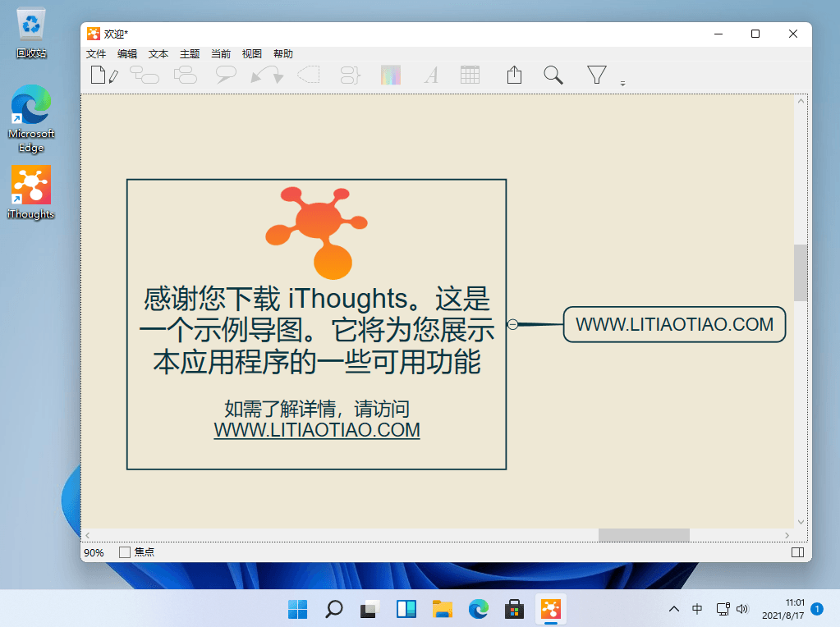
Task: Open the 文件 menu
Action: 96,53
